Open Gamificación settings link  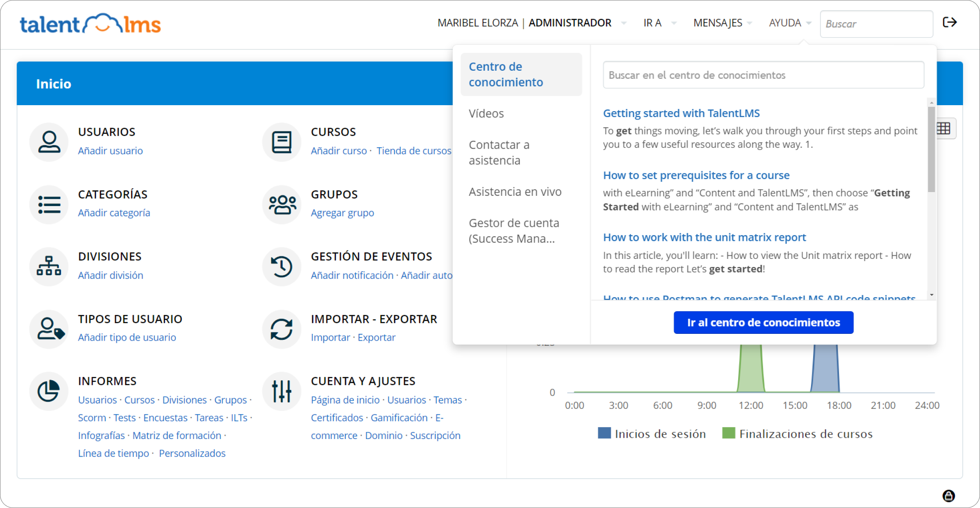(x=399, y=417)
